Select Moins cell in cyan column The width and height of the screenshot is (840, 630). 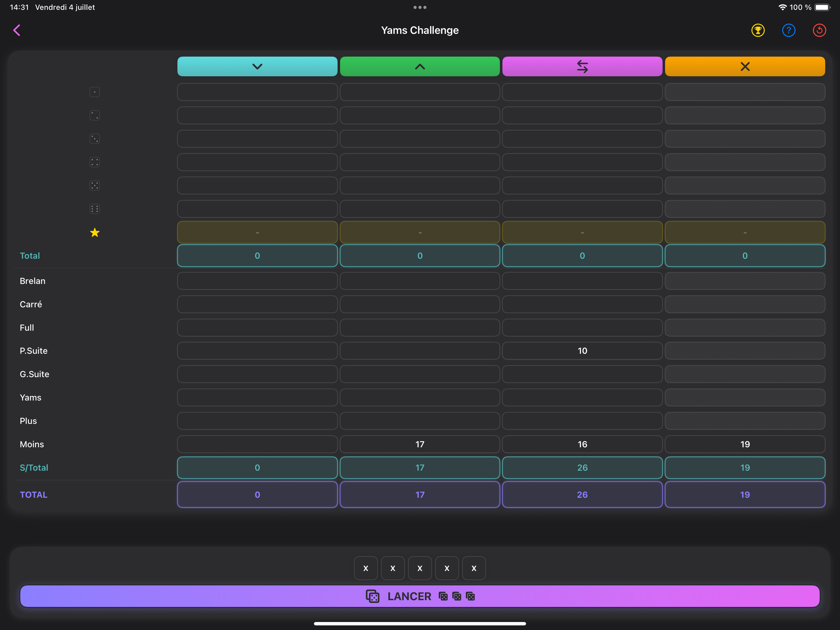257,444
